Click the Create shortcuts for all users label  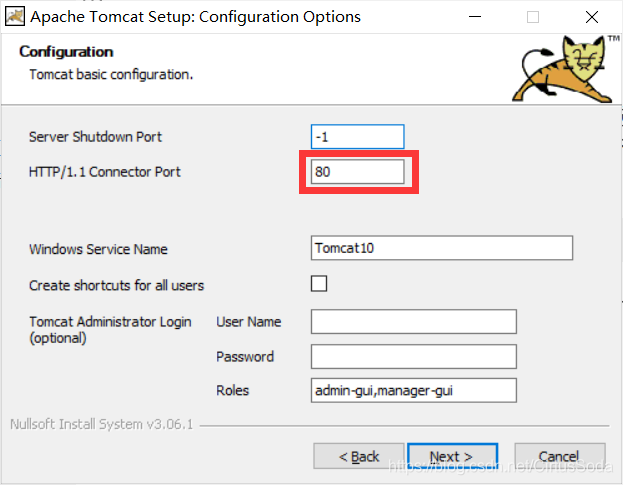(x=116, y=285)
